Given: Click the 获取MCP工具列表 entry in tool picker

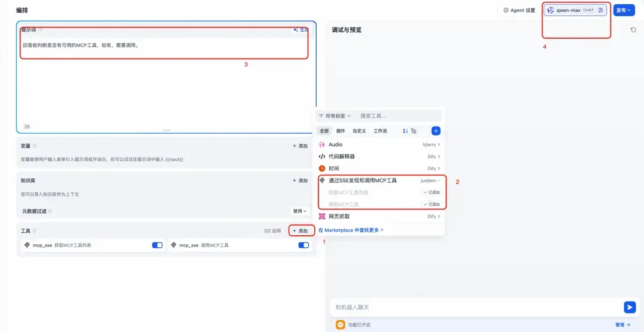Looking at the screenshot, I should coord(348,192).
